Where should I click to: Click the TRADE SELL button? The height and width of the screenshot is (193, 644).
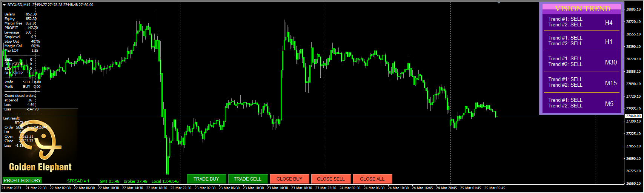click(247, 179)
